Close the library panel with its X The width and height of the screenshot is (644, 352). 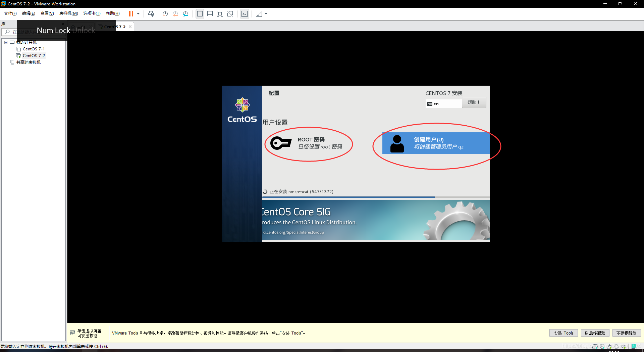point(63,24)
